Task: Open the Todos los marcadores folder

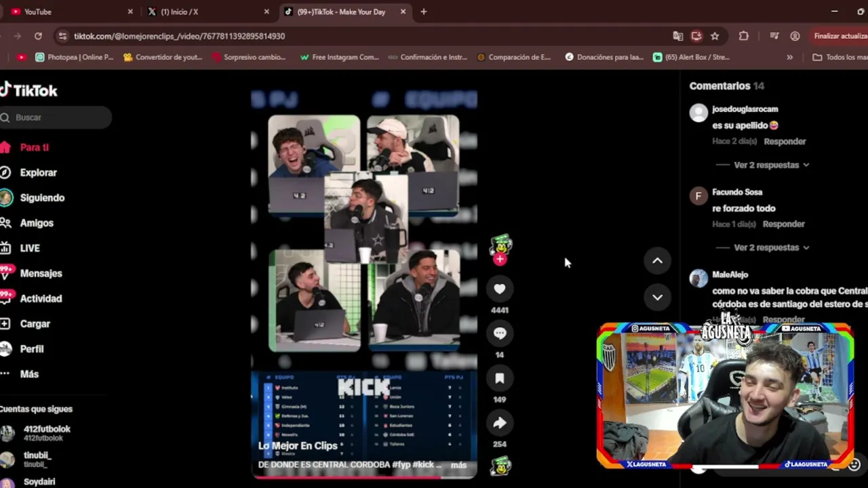Action: 840,58
